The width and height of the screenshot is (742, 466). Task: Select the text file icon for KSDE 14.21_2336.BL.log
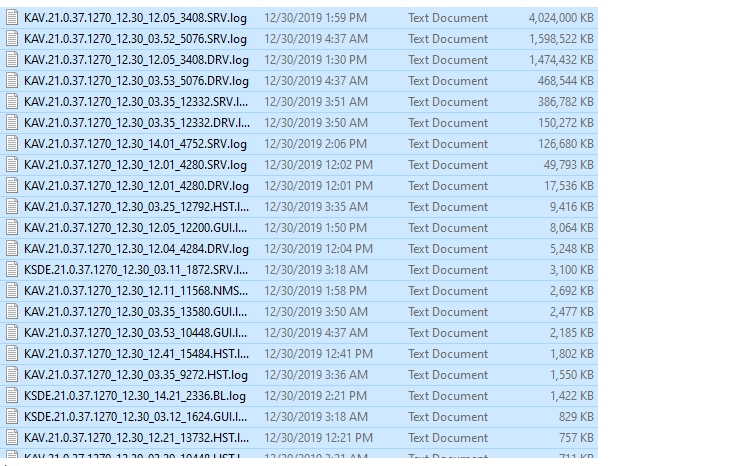coord(12,396)
